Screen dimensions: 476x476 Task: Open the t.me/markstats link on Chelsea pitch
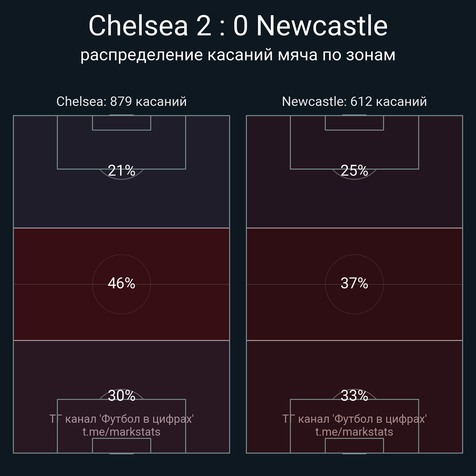click(x=121, y=432)
